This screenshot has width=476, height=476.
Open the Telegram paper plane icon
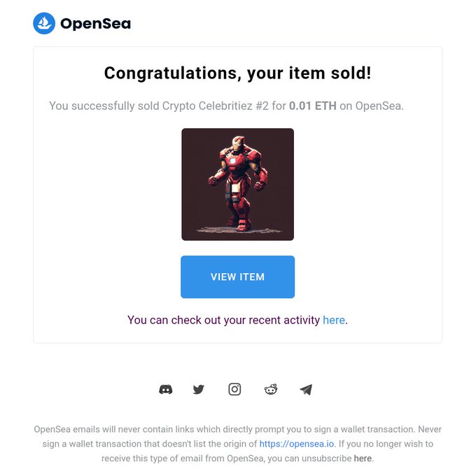pyautogui.click(x=306, y=389)
